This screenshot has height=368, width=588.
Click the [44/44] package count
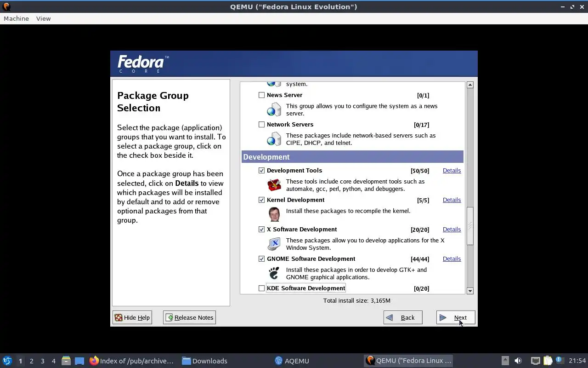(x=420, y=259)
